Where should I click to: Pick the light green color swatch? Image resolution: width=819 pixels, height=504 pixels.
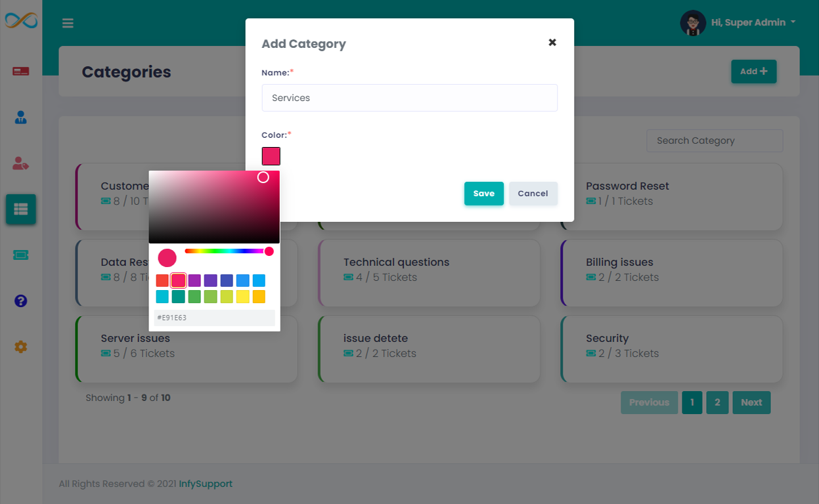tap(210, 297)
